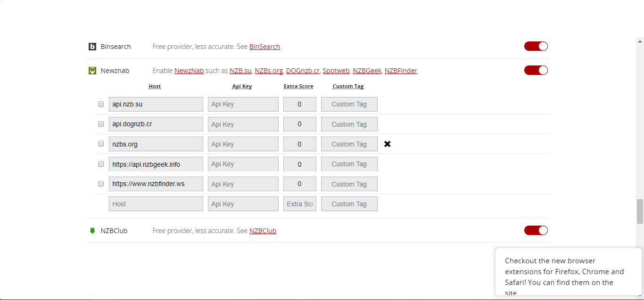Click the NZBClub green arrow icon
Viewport: 644px width, 300px height.
pyautogui.click(x=92, y=231)
